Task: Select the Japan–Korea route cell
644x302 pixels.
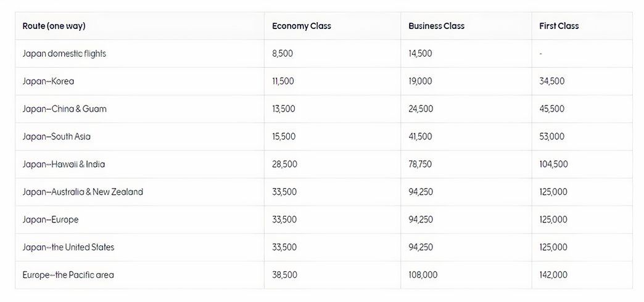Action: coord(48,81)
